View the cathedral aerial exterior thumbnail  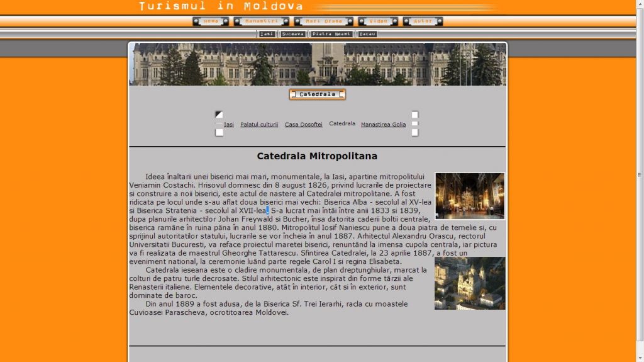click(470, 283)
